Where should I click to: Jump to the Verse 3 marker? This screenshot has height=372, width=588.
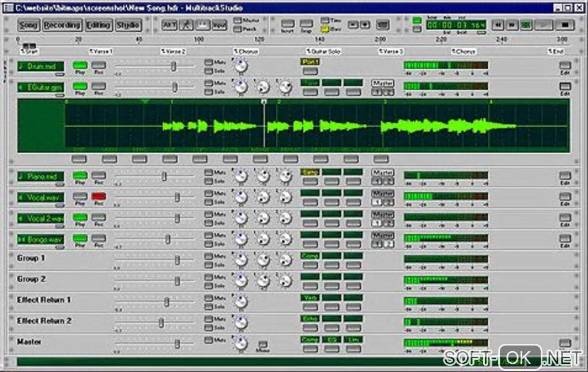click(391, 51)
